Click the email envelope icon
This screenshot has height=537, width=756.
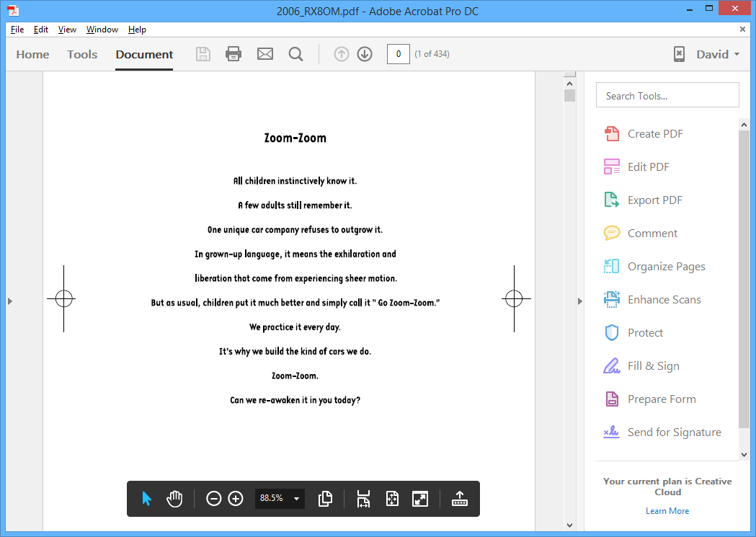coord(265,54)
